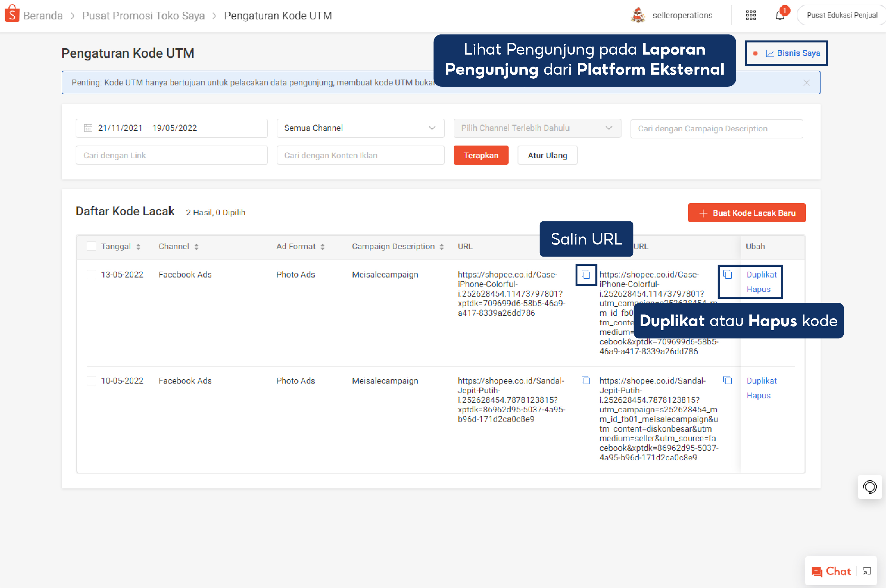
Task: Go to Pusat Promosi Toko Saya breadcrumb
Action: point(143,16)
